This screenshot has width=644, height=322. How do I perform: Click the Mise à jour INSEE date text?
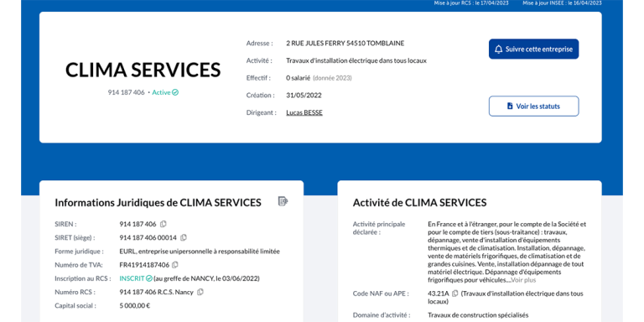(x=563, y=3)
